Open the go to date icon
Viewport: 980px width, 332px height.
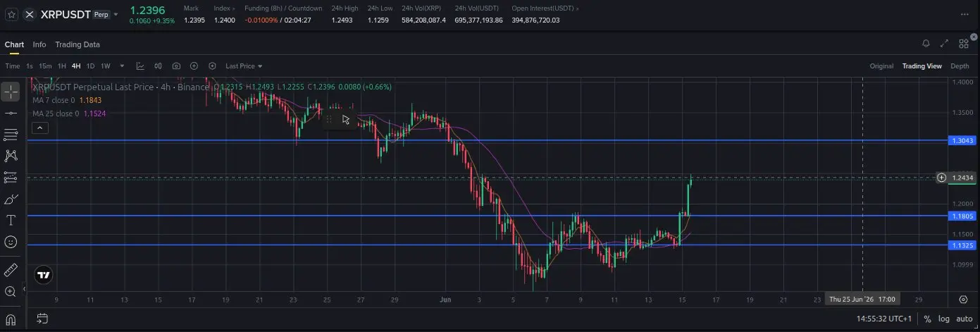tap(42, 319)
